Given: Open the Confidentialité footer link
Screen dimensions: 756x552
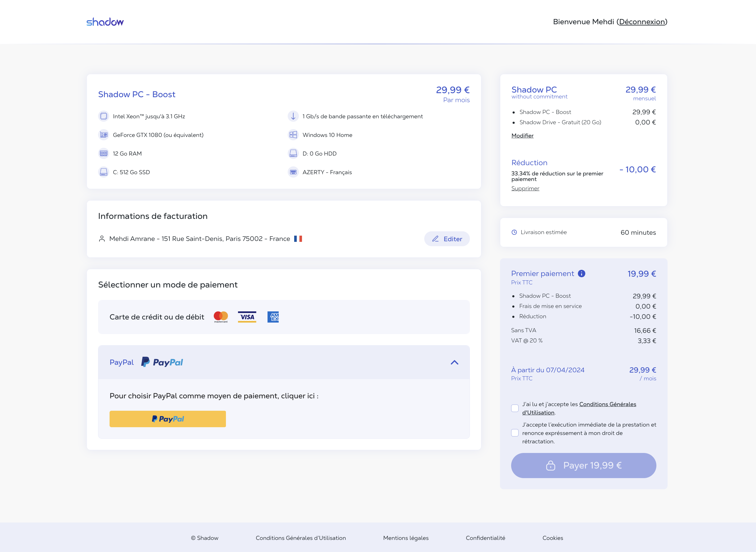Looking at the screenshot, I should coord(485,538).
